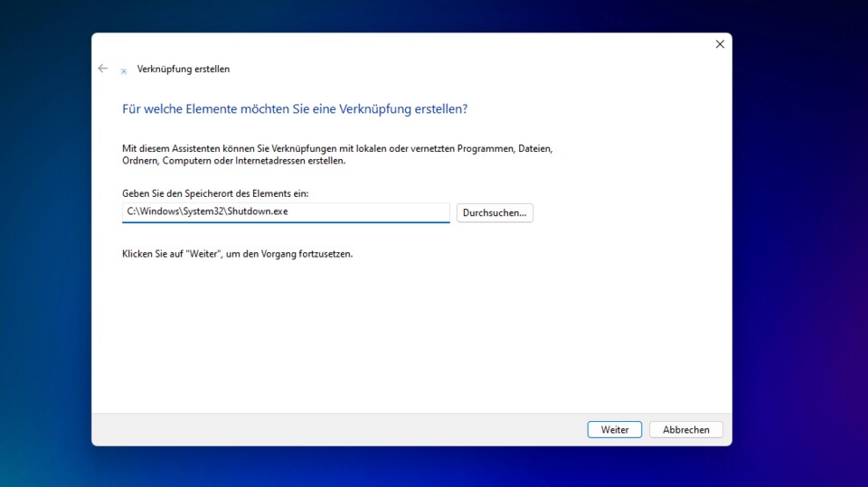Cancel the wizard via 'Abbrechen'
Image resolution: width=868 pixels, height=487 pixels.
click(685, 430)
